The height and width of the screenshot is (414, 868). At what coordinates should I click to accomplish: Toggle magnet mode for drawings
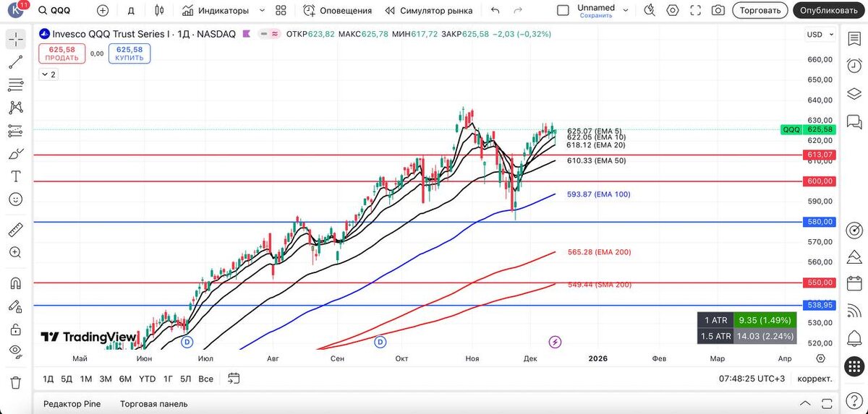coord(16,283)
